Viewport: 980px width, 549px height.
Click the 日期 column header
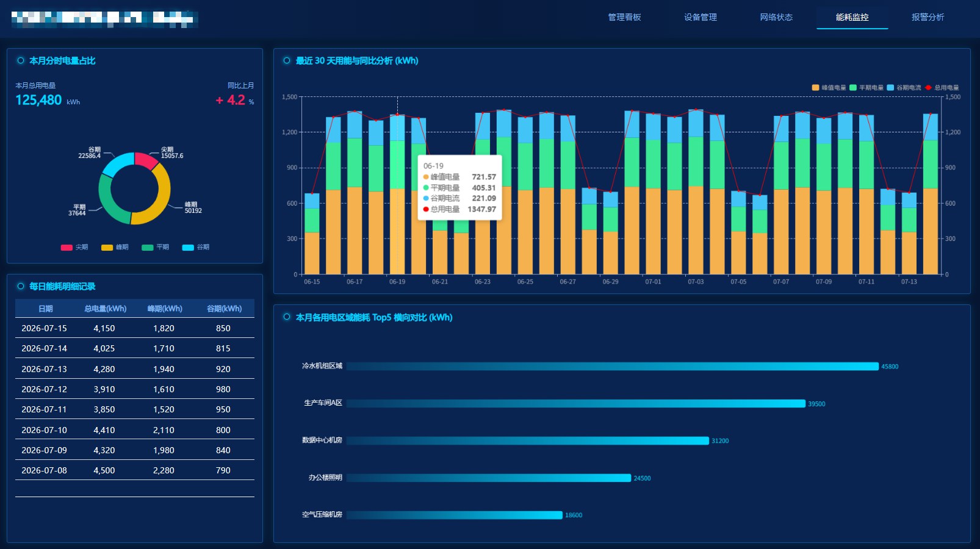45,309
